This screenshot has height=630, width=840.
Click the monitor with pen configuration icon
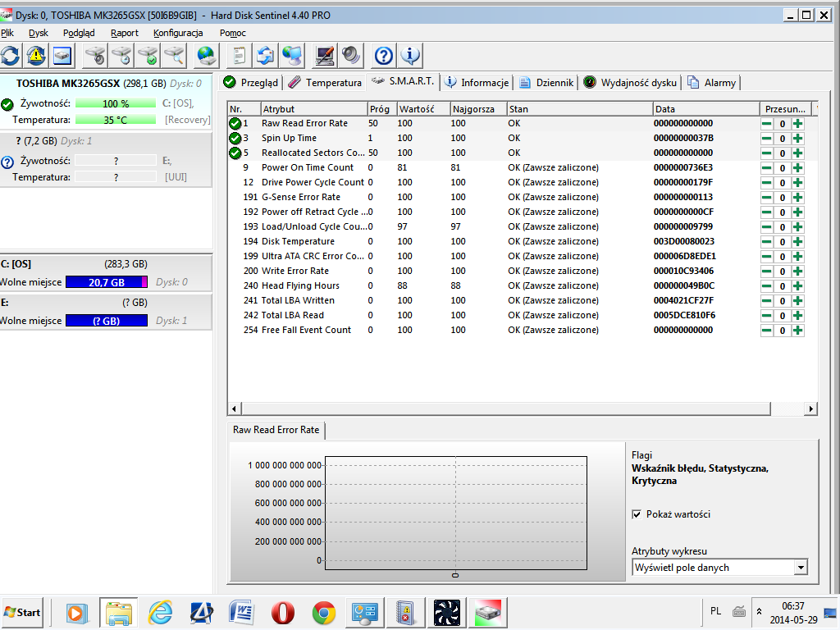(325, 56)
